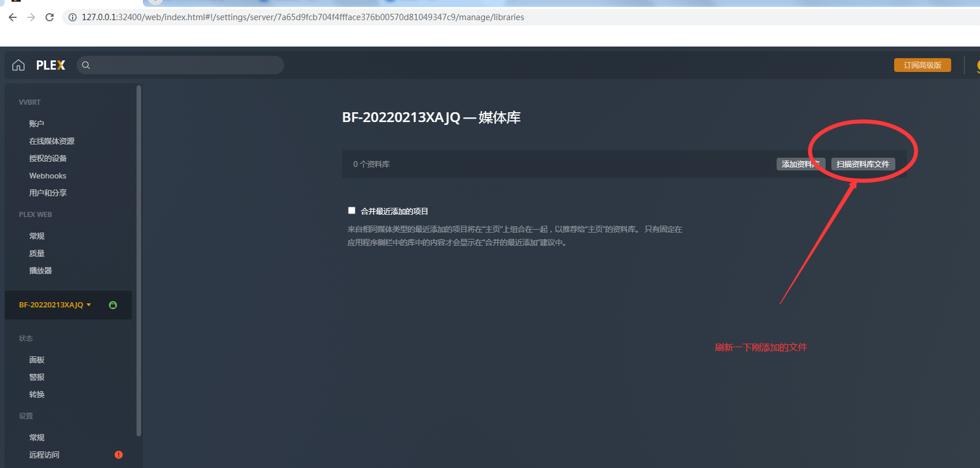Open 转换 status page

pos(37,394)
